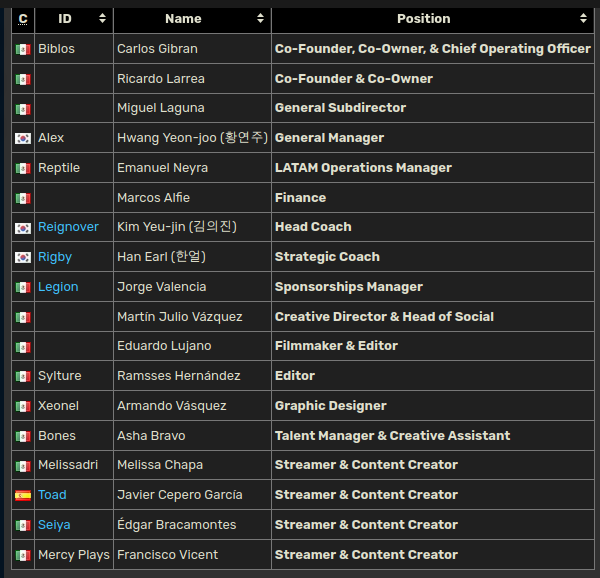The image size is (600, 578).
Task: Click Mexico flag in Xeonel row
Action: coord(23,406)
